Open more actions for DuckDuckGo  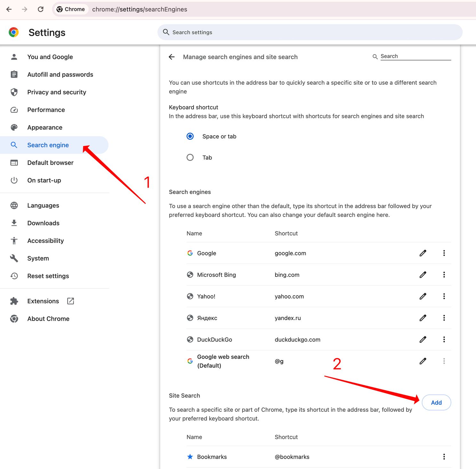tap(444, 340)
